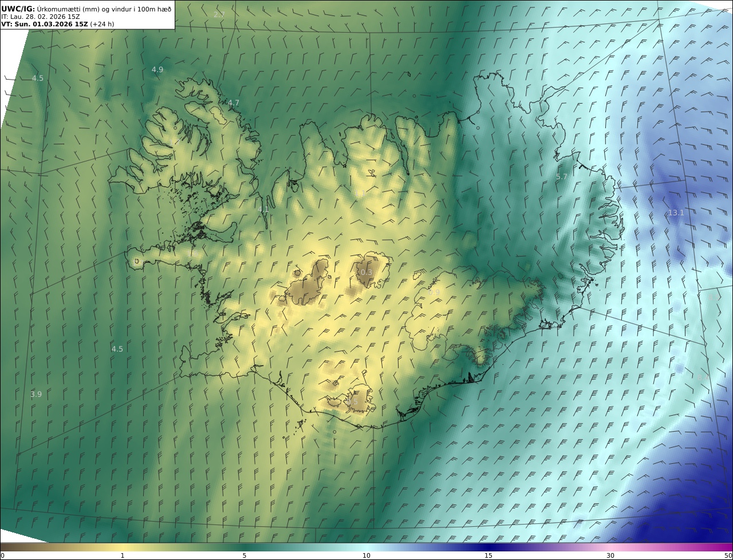This screenshot has width=733, height=560.
Task: Click the color scale tick label 5
Action: pyautogui.click(x=245, y=555)
